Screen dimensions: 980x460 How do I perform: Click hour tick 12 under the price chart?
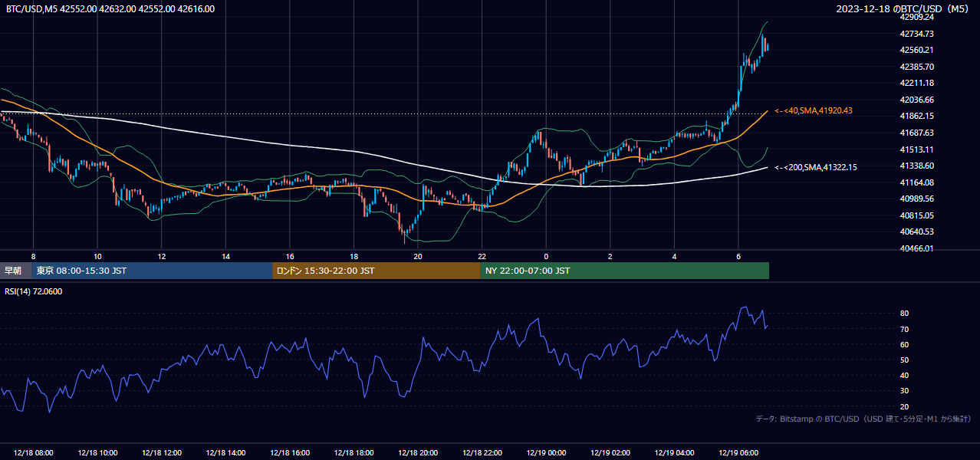[x=162, y=256]
